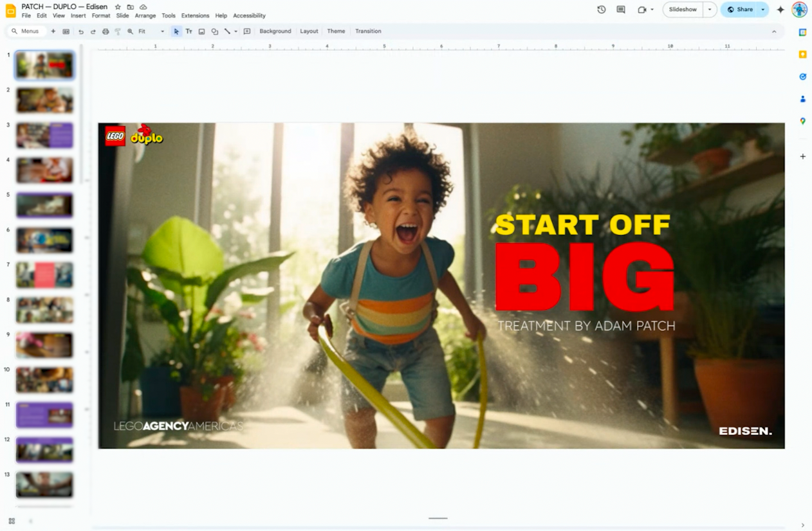
Task: Select the Shape tool
Action: tap(214, 32)
